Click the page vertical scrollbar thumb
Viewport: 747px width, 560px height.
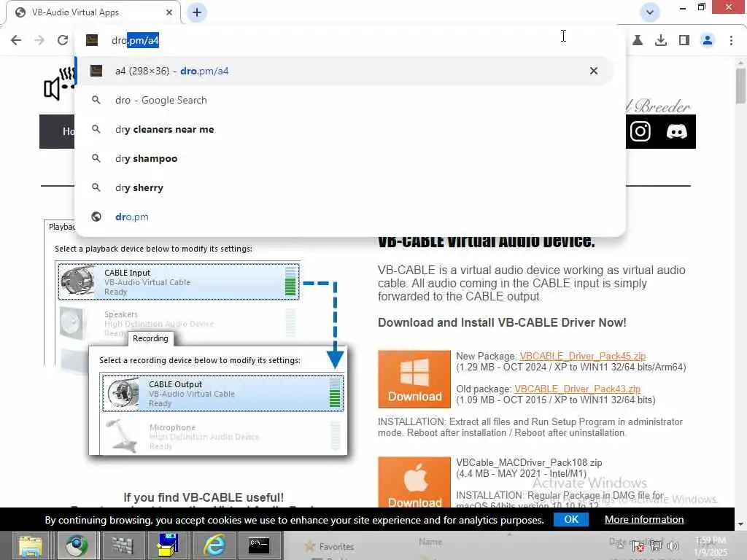740,86
